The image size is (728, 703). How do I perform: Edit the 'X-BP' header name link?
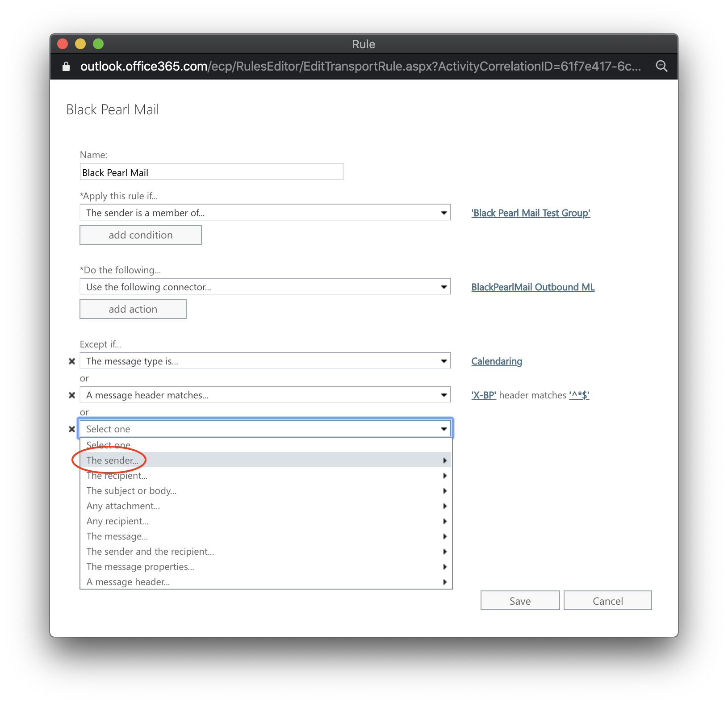[x=484, y=395]
